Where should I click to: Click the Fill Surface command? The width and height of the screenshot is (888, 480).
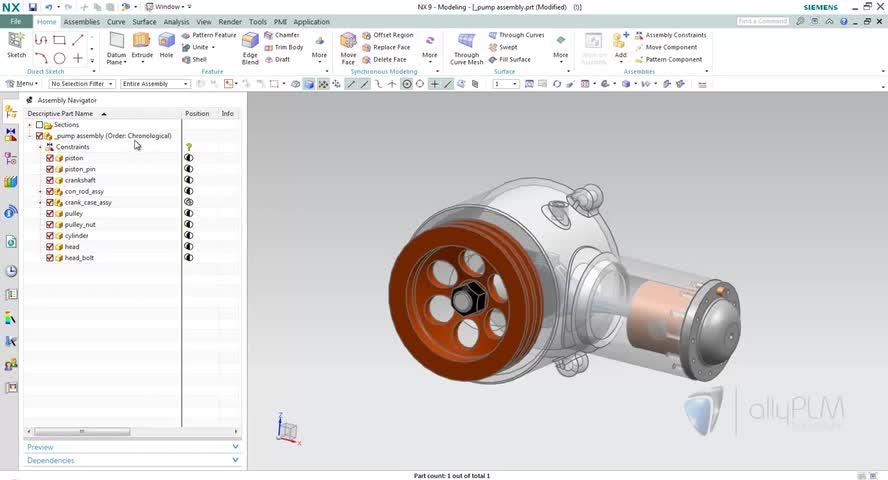coord(510,59)
